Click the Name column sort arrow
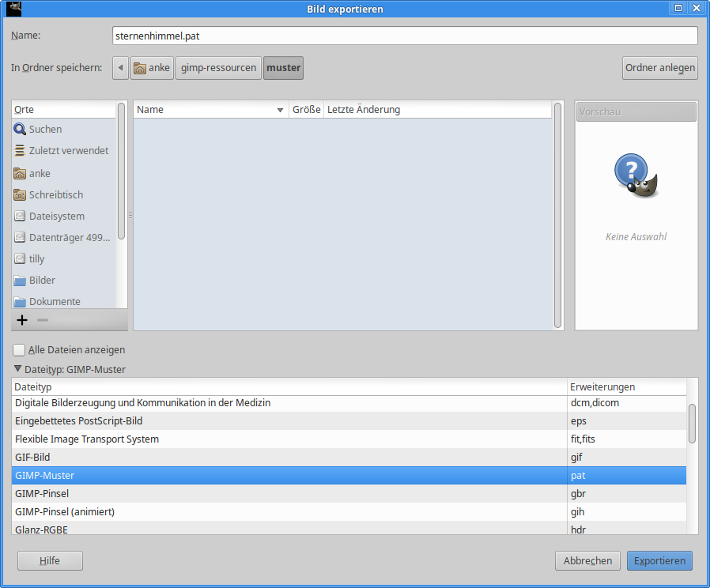The height and width of the screenshot is (588, 710). 280,110
